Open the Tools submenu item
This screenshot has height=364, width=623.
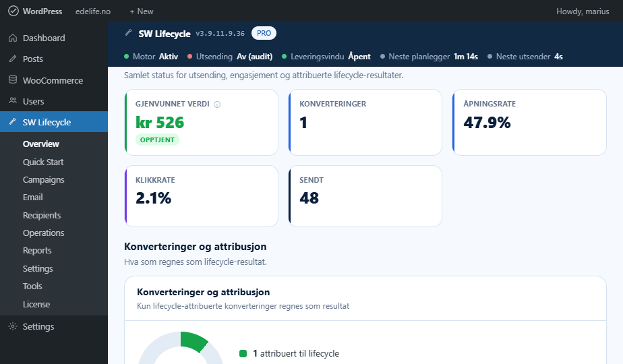(x=32, y=286)
